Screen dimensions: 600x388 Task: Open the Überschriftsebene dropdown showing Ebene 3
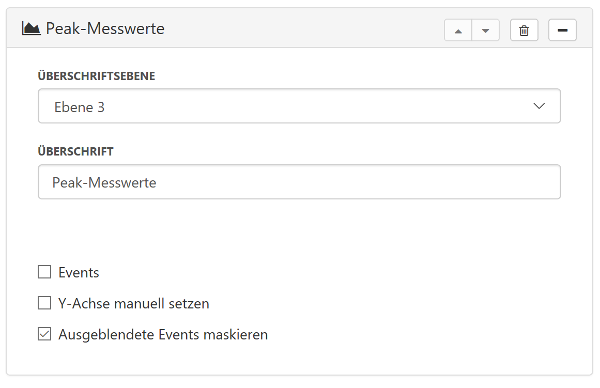coord(299,106)
